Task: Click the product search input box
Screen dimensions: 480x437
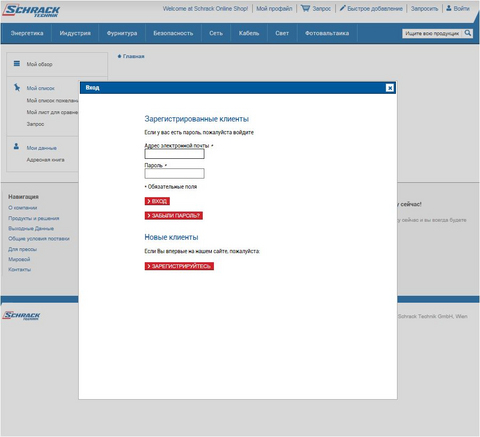Action: [432, 33]
